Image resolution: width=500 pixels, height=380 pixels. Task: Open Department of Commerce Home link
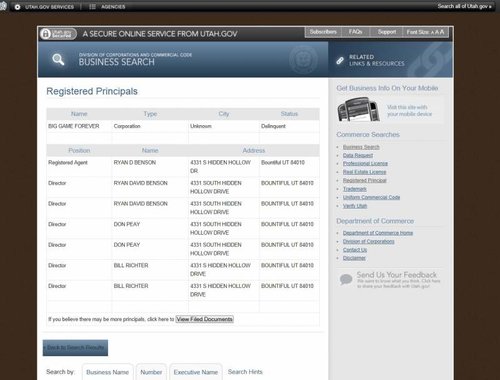pos(378,233)
